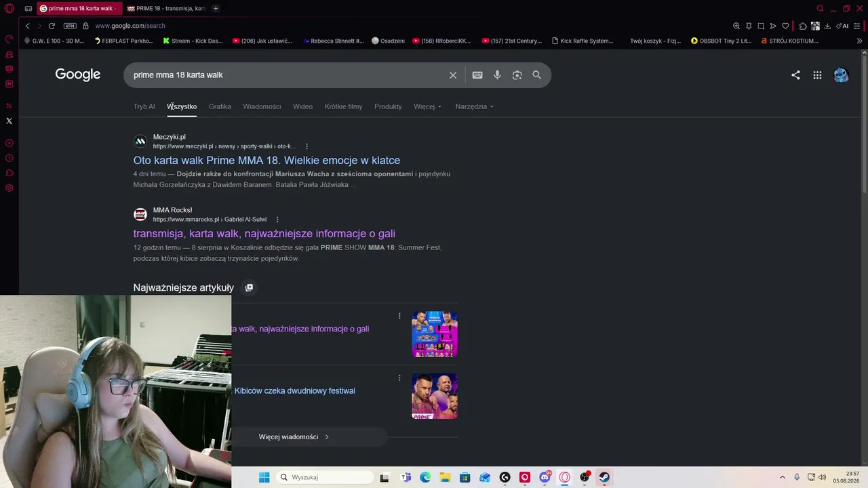Take a snapshot of the page
868x488 pixels.
(x=761, y=26)
